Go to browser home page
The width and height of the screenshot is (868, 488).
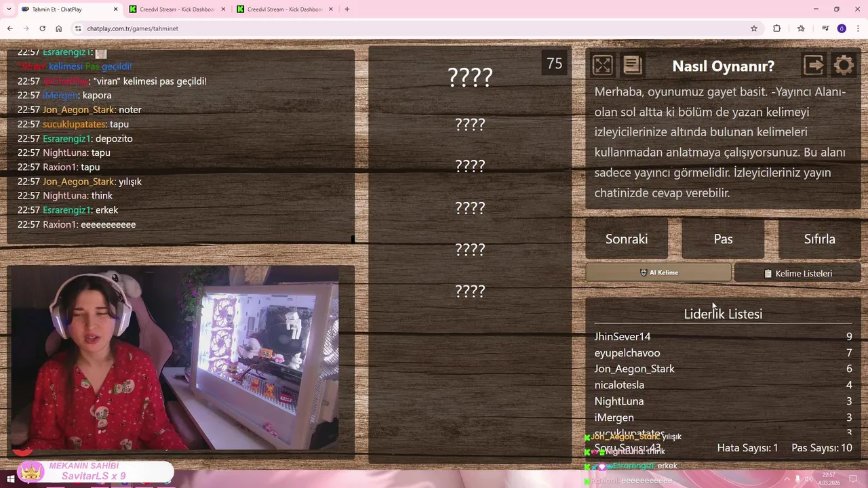(58, 28)
